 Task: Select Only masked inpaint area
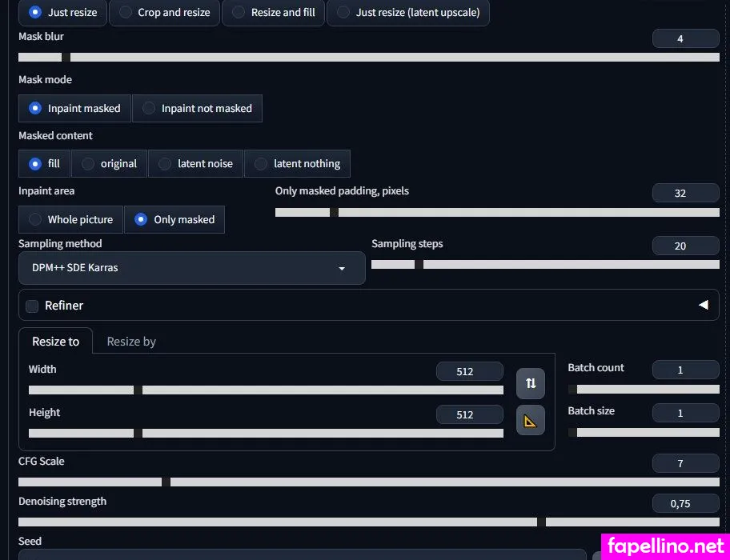pos(174,219)
